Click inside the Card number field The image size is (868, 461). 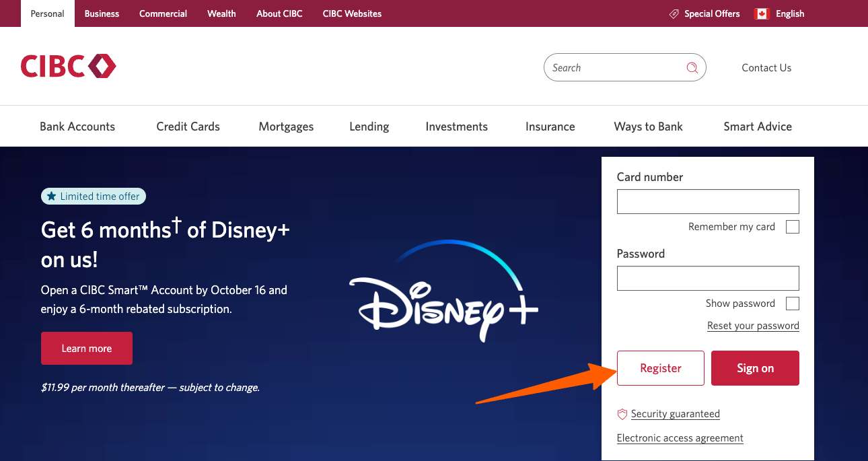[707, 201]
